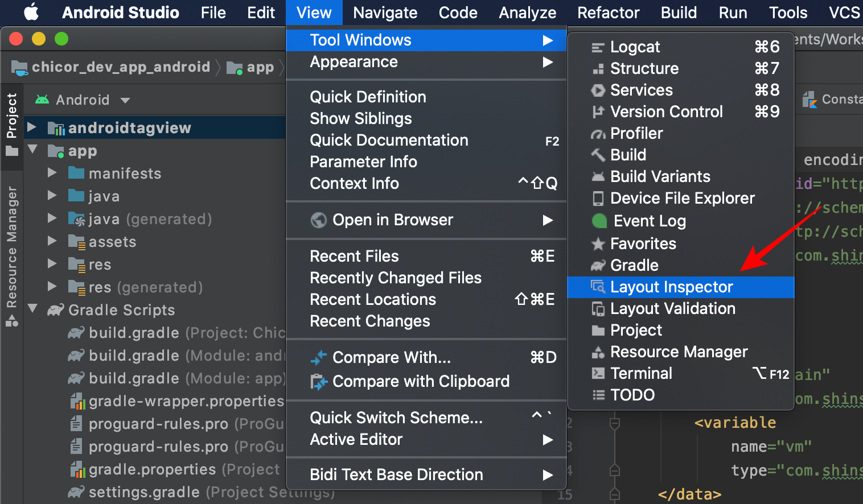Screen dimensions: 863x504
Task: Click the Logcat icon in submenu
Action: point(598,47)
